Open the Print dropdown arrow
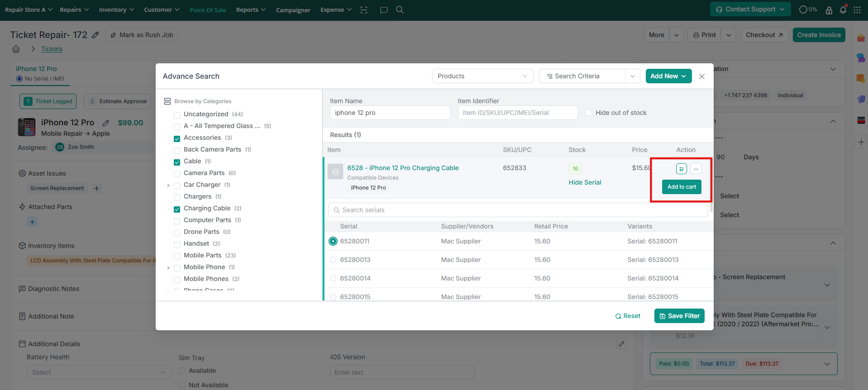This screenshot has width=868, height=390. [x=728, y=35]
